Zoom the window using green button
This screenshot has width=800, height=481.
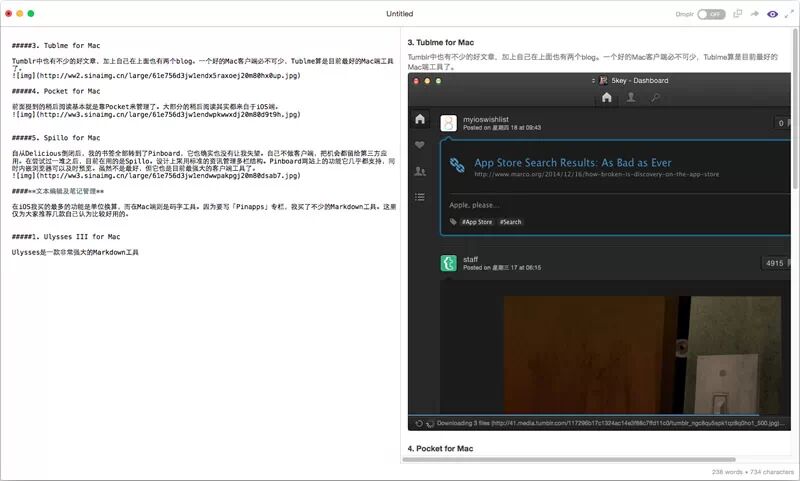click(31, 14)
